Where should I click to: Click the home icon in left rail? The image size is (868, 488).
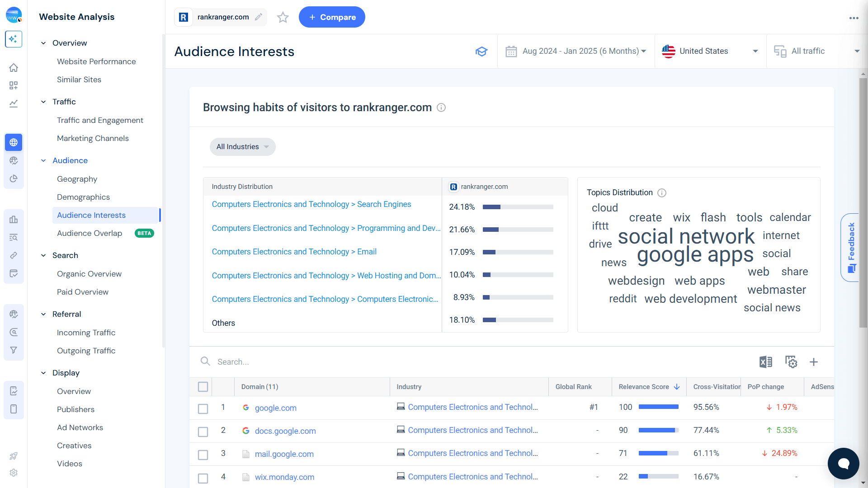pos(14,68)
